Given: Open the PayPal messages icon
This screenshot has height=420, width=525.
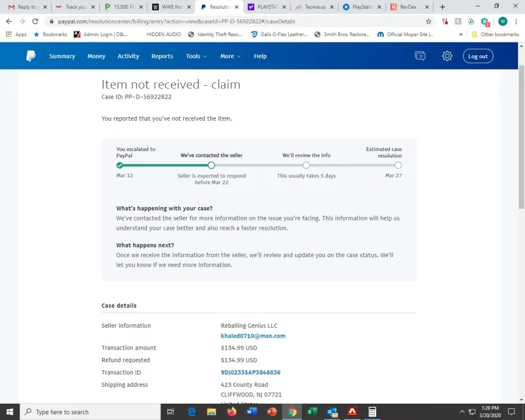Looking at the screenshot, I should click(420, 56).
